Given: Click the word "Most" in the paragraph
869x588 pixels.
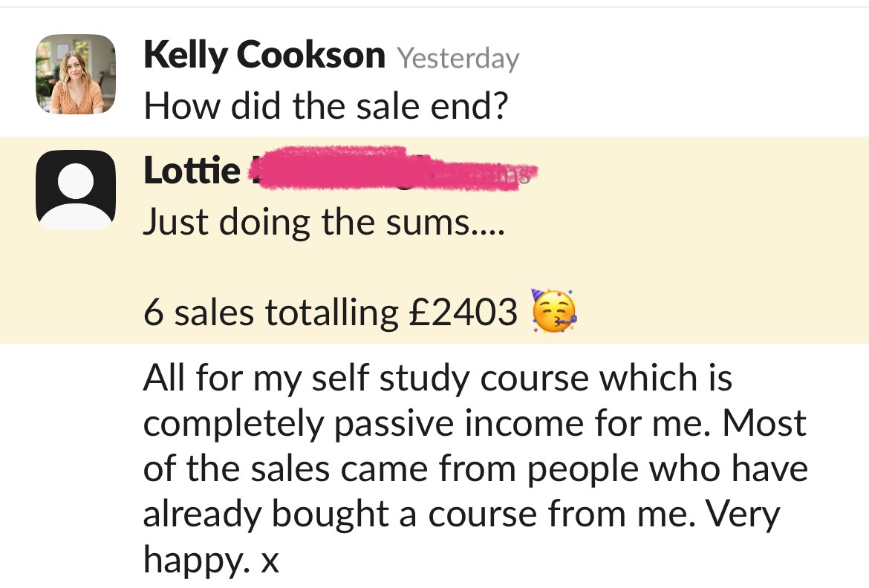Looking at the screenshot, I should 764,424.
